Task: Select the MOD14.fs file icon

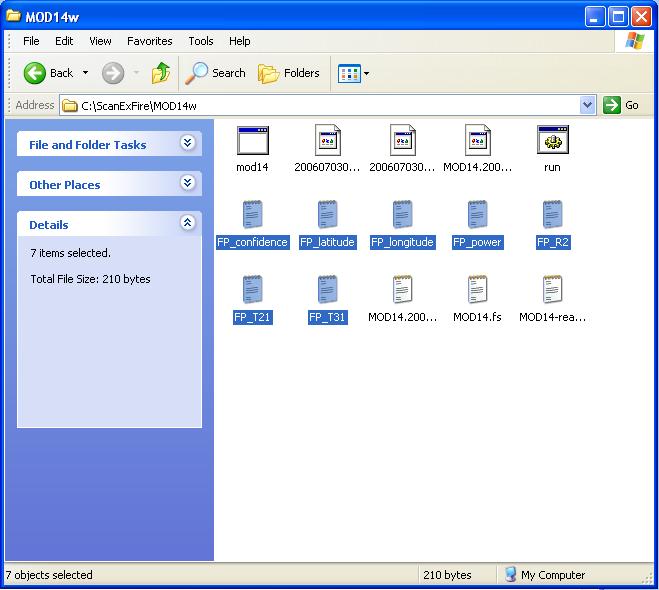Action: 477,289
